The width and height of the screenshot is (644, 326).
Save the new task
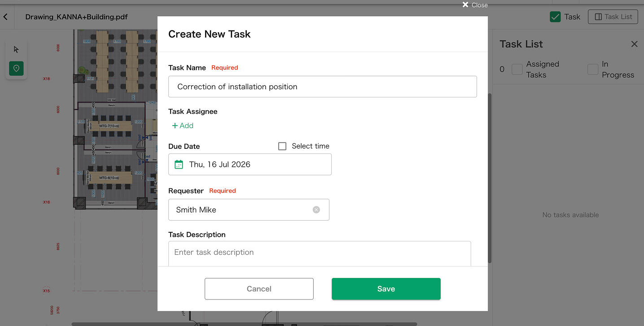point(386,289)
